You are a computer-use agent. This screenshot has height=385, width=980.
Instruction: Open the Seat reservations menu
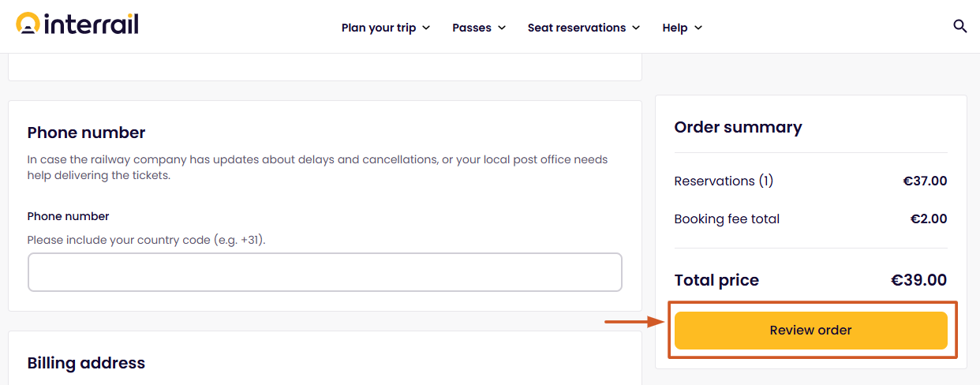pyautogui.click(x=577, y=28)
